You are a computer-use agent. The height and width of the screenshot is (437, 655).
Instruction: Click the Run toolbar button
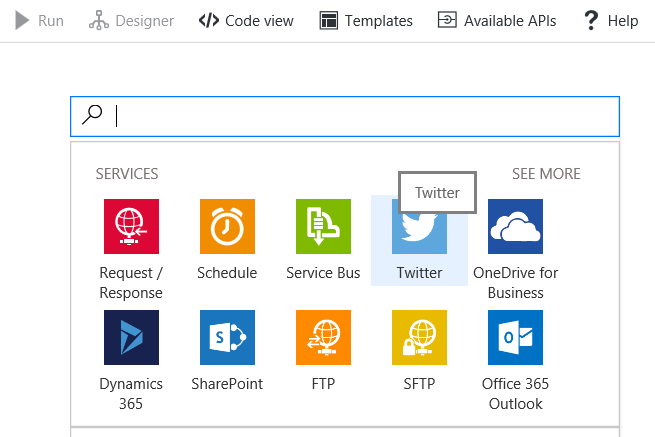[x=40, y=20]
